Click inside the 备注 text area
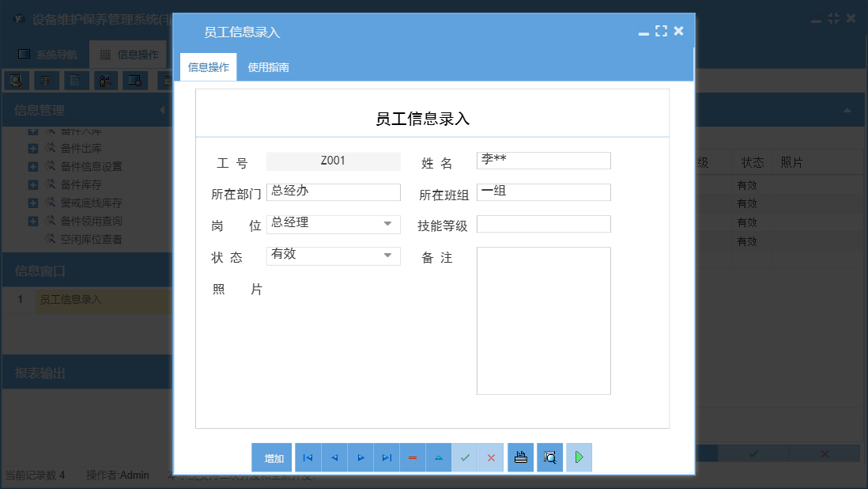Viewport: 868px width, 489px height. (543, 320)
